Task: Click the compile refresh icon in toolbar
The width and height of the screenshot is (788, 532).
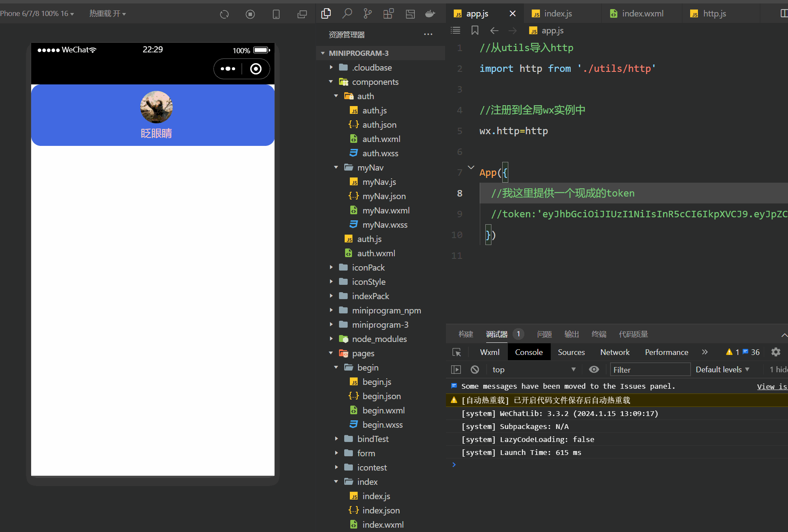Action: 224,14
